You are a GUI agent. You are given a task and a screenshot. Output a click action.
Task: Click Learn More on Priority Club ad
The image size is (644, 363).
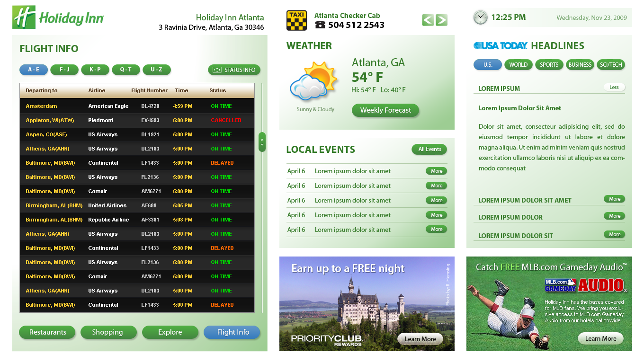click(x=420, y=339)
